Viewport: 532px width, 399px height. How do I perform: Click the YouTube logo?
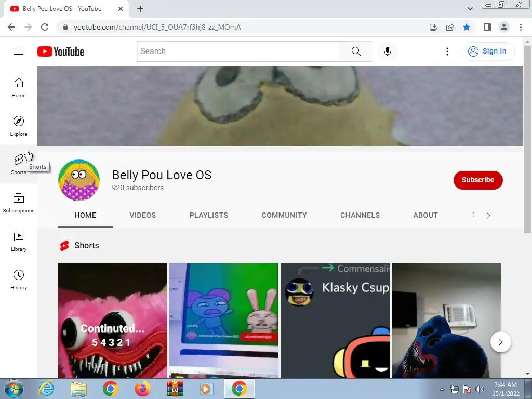pos(61,51)
